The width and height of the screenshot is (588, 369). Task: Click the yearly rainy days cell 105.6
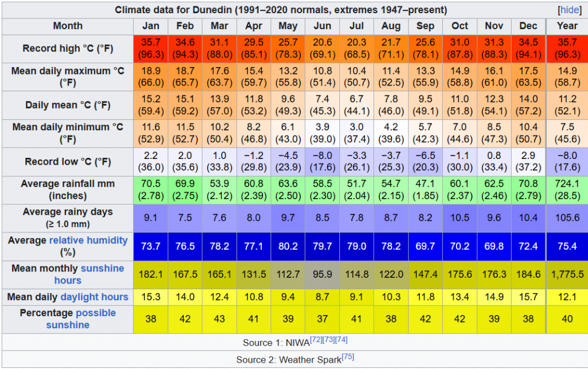tap(567, 218)
